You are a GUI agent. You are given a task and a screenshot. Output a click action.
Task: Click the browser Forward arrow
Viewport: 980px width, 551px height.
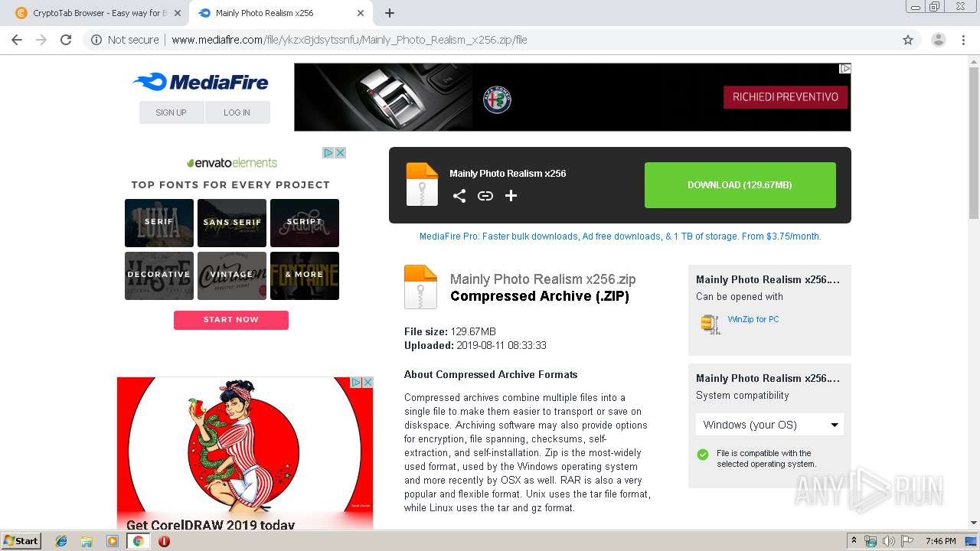pyautogui.click(x=41, y=40)
